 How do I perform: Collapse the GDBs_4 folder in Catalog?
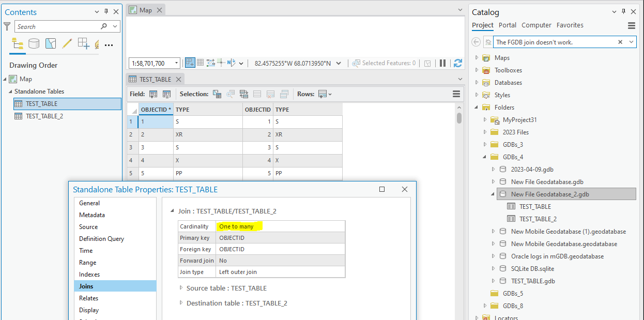click(484, 157)
